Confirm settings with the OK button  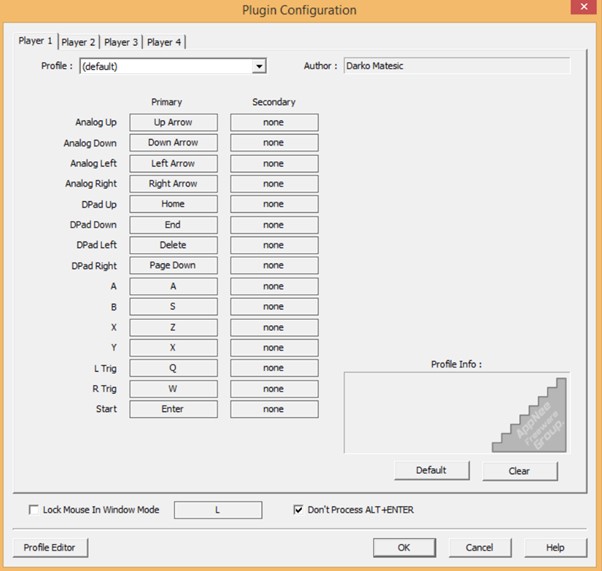[x=404, y=548]
